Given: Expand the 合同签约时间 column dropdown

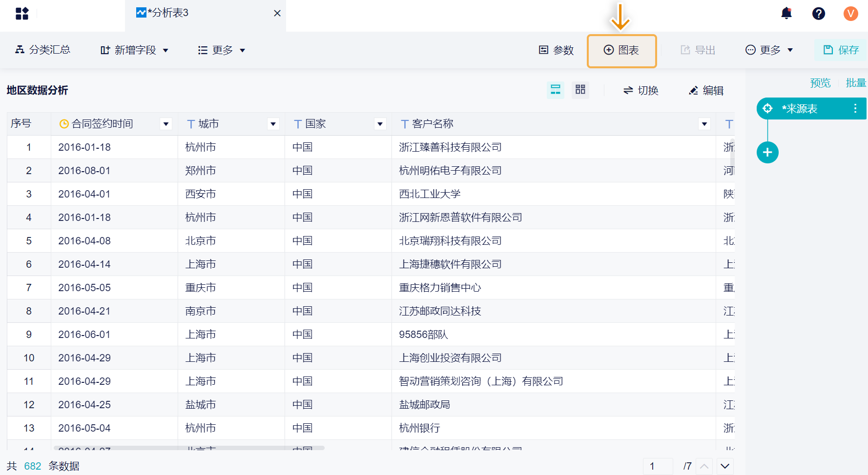Looking at the screenshot, I should [166, 124].
